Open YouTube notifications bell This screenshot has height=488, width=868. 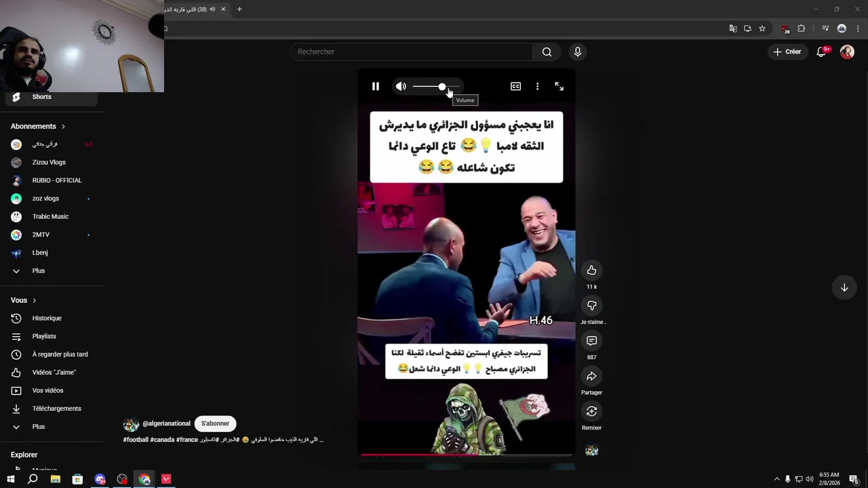click(821, 52)
